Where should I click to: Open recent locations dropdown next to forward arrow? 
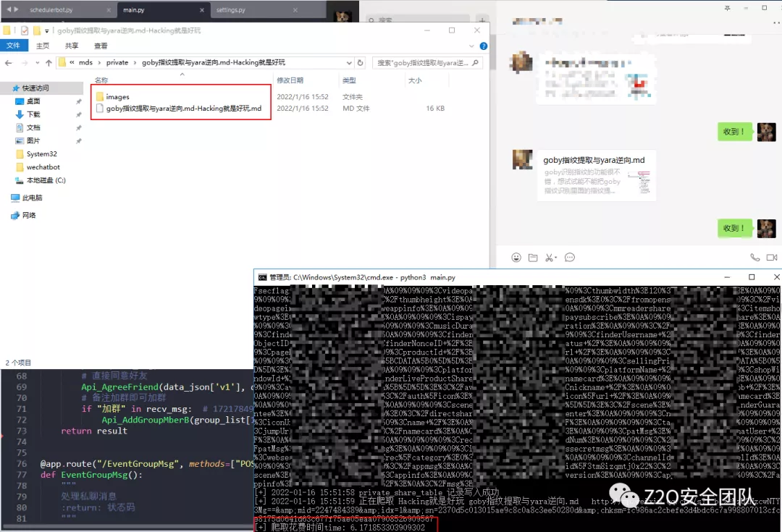pos(38,63)
